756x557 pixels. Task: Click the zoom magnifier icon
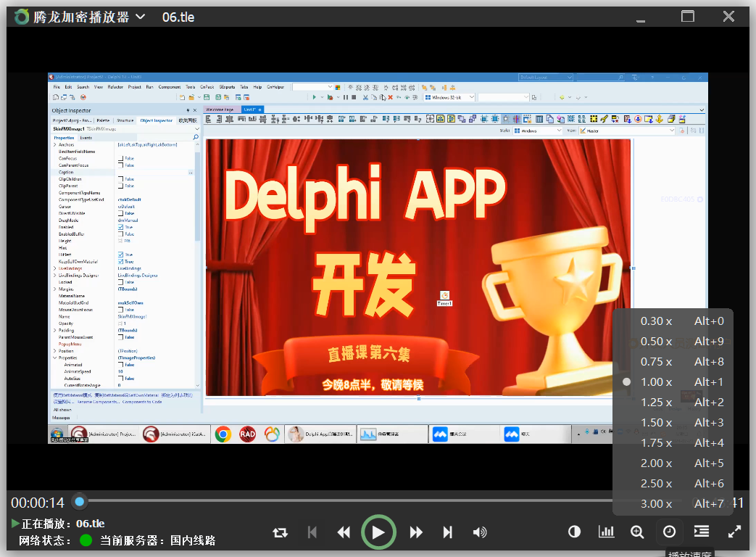point(637,532)
